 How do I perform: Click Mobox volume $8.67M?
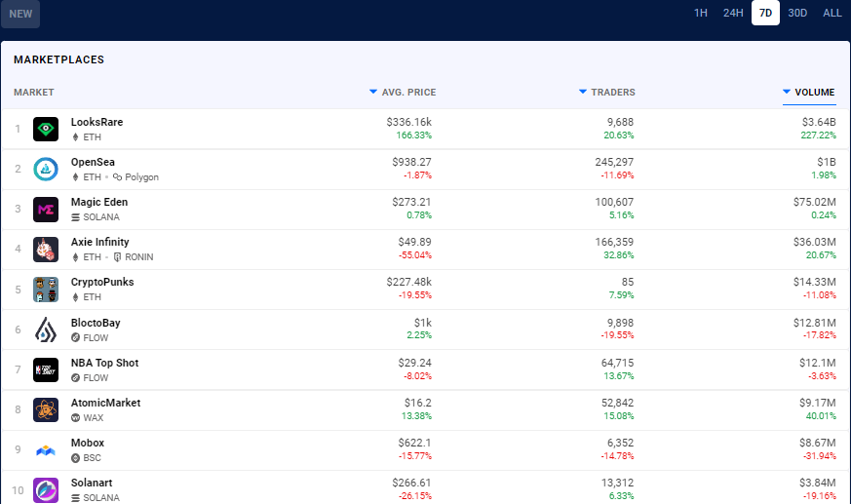(x=817, y=443)
